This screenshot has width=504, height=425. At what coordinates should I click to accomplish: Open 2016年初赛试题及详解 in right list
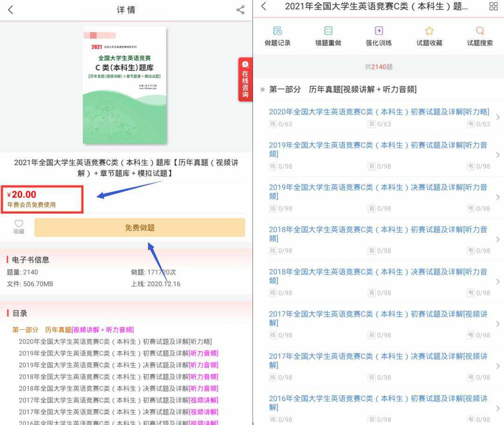(x=378, y=403)
